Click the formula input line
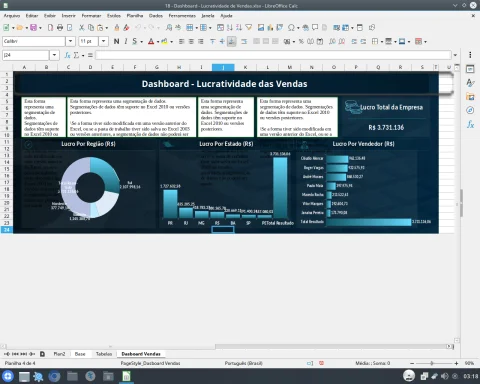Image resolution: width=480 pixels, height=384 pixels. point(273,55)
